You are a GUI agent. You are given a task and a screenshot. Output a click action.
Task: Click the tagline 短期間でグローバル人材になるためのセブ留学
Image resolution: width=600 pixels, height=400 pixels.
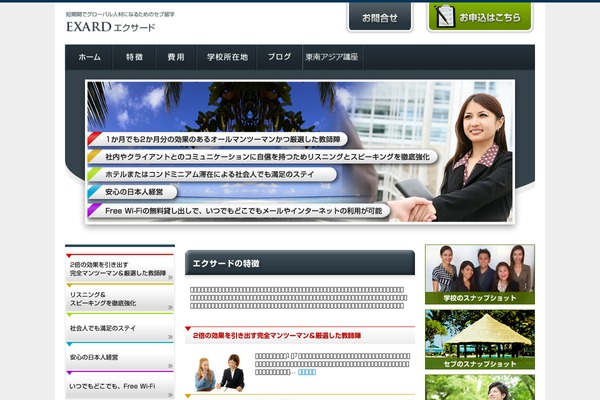tap(120, 14)
